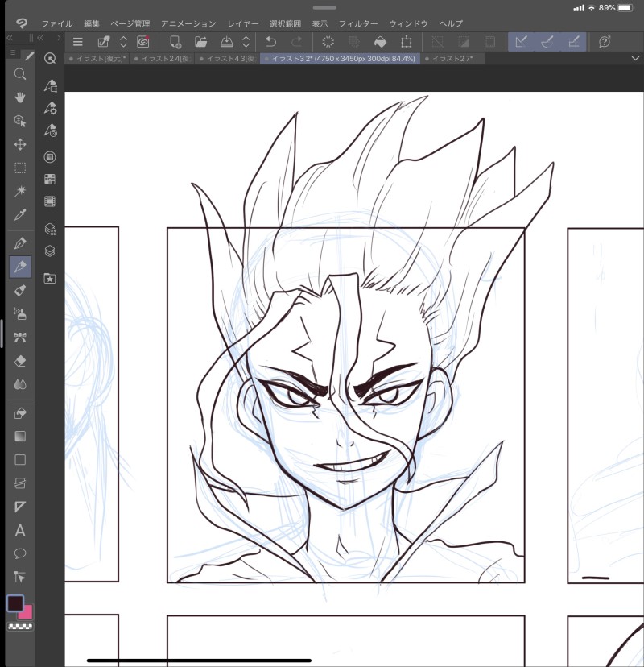Open the Sub Tool panel icon

tap(50, 86)
